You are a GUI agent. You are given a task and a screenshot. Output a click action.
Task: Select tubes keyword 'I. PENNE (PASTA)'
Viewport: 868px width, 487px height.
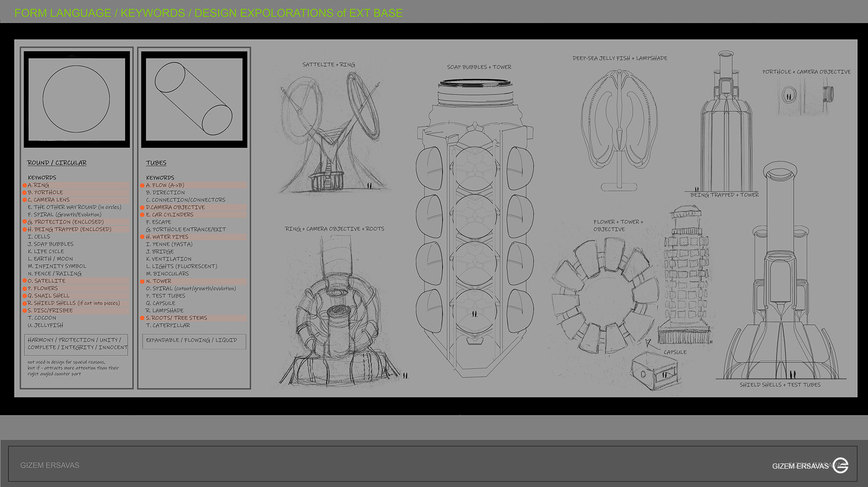pyautogui.click(x=169, y=244)
